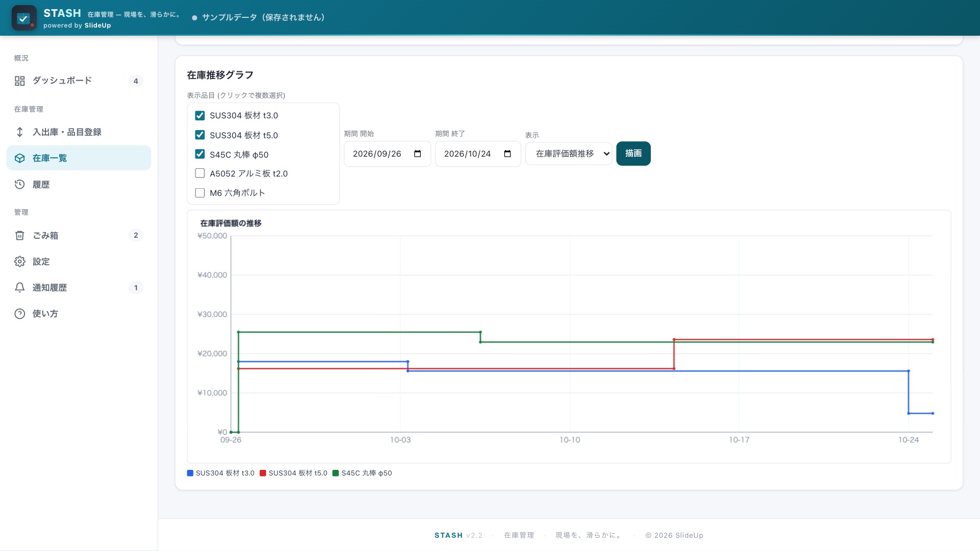
Task: Click the stock in/out arrows icon
Action: point(19,132)
